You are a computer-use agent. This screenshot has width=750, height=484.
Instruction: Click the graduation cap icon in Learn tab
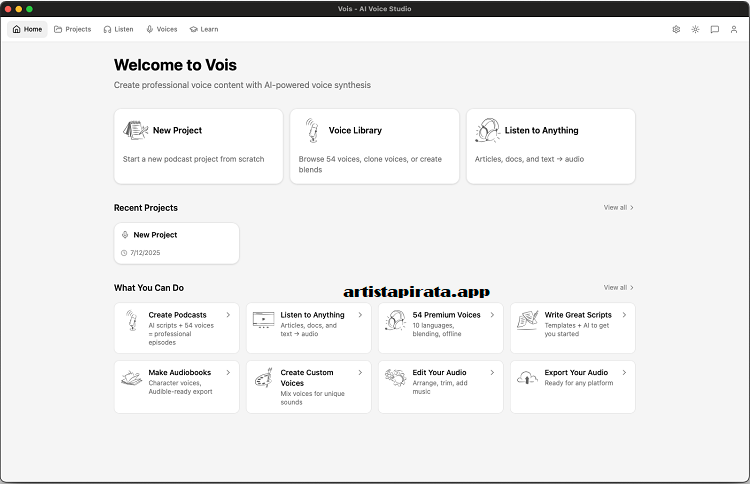pos(193,29)
